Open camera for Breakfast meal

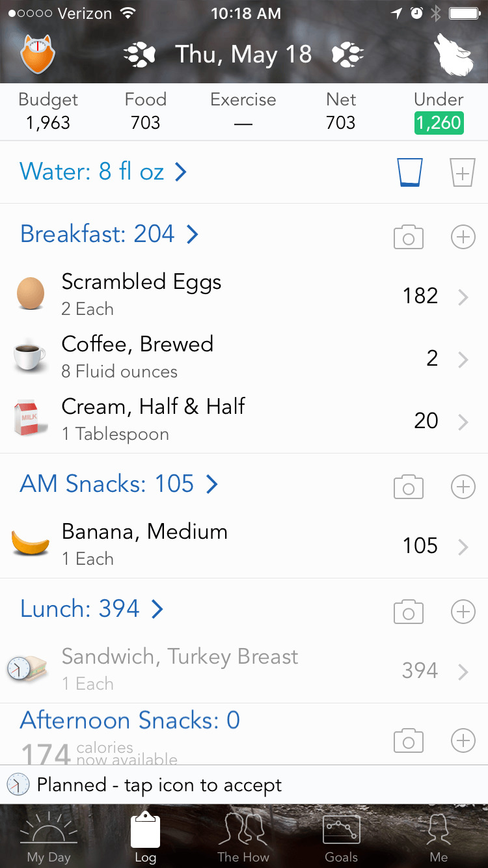pyautogui.click(x=409, y=237)
